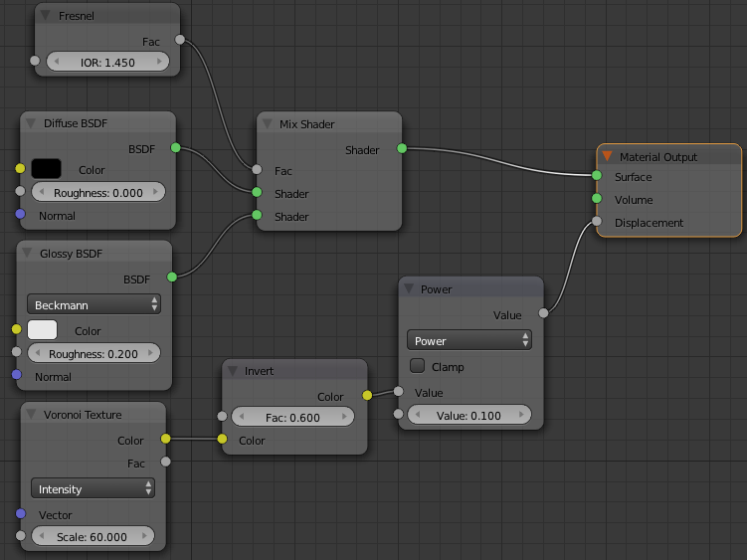Collapse the Glossy BSDF node
Image resolution: width=747 pixels, height=560 pixels.
[x=27, y=253]
